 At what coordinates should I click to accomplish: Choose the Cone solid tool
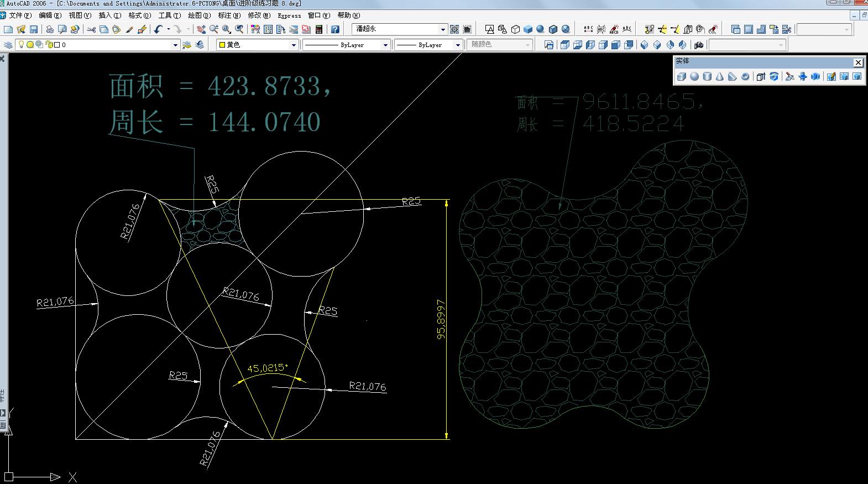[720, 77]
